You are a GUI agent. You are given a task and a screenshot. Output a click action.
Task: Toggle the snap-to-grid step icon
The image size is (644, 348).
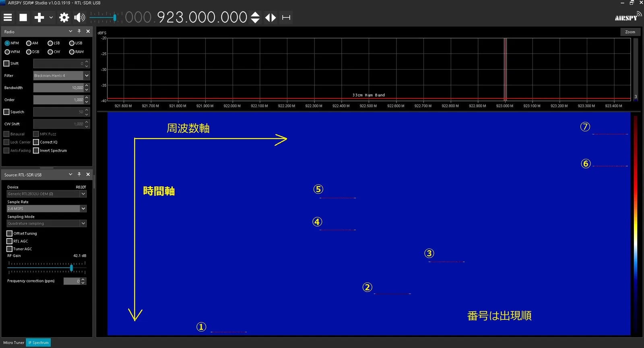coord(286,17)
